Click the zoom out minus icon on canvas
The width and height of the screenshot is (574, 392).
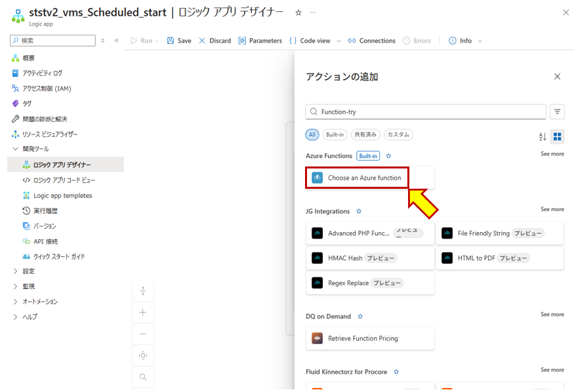pyautogui.click(x=143, y=334)
